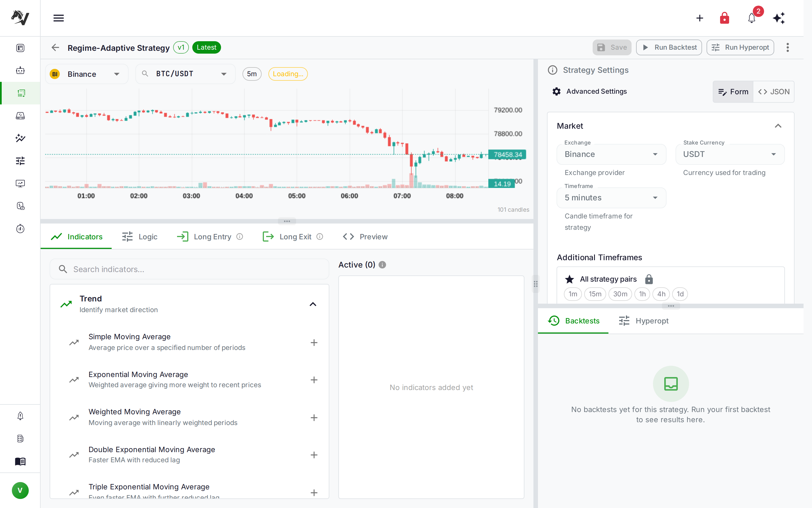Open Advanced Settings

[x=590, y=91]
